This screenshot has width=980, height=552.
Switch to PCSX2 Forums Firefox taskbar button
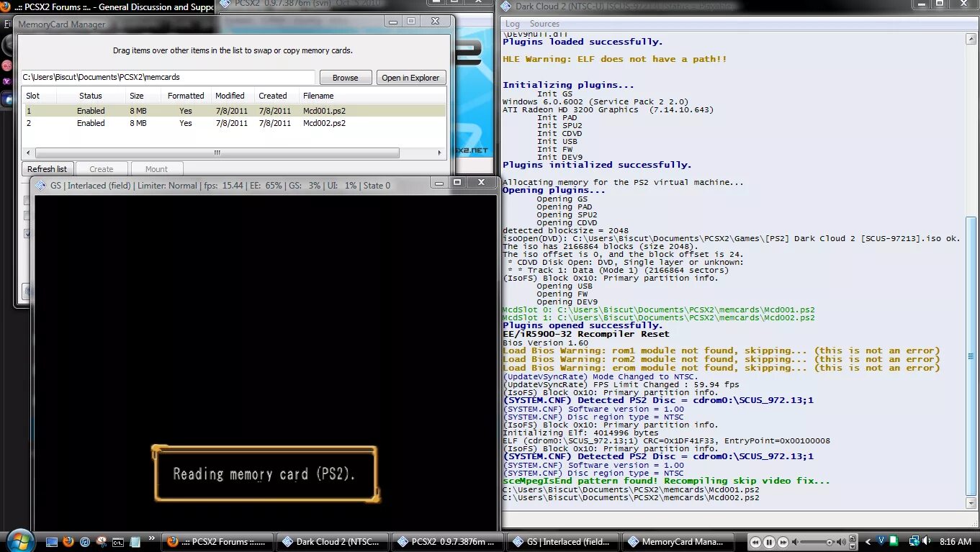pyautogui.click(x=217, y=542)
